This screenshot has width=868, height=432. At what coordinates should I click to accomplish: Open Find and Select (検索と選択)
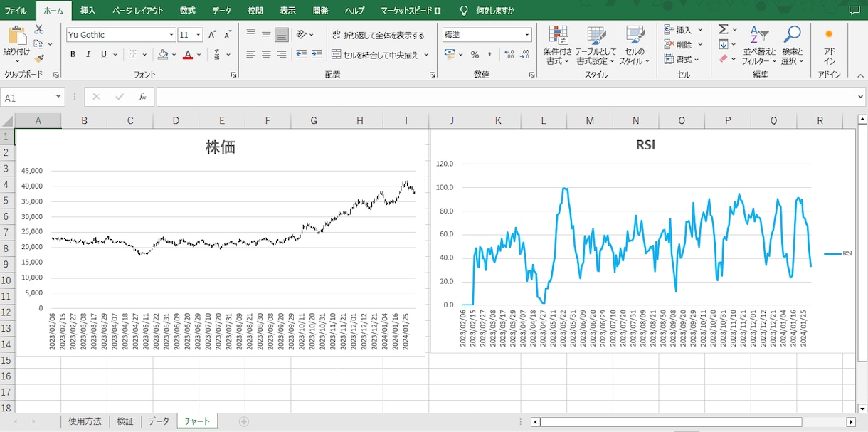click(792, 46)
